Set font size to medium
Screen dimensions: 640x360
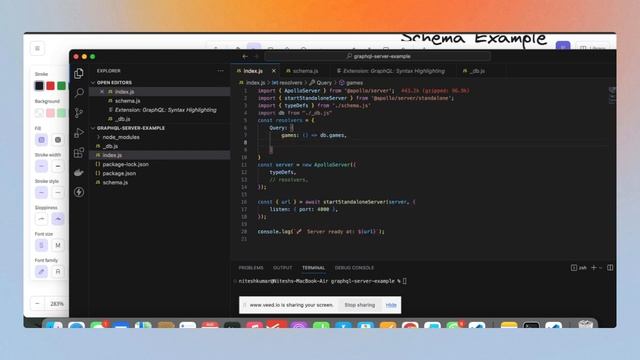58,245
